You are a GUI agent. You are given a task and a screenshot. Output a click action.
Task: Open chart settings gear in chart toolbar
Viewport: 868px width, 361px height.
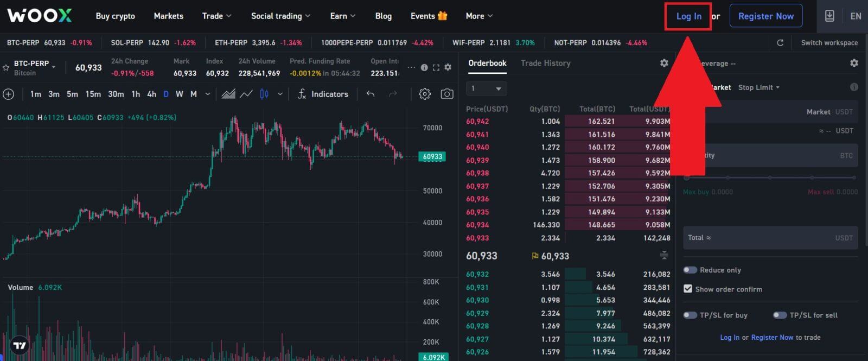tap(425, 94)
